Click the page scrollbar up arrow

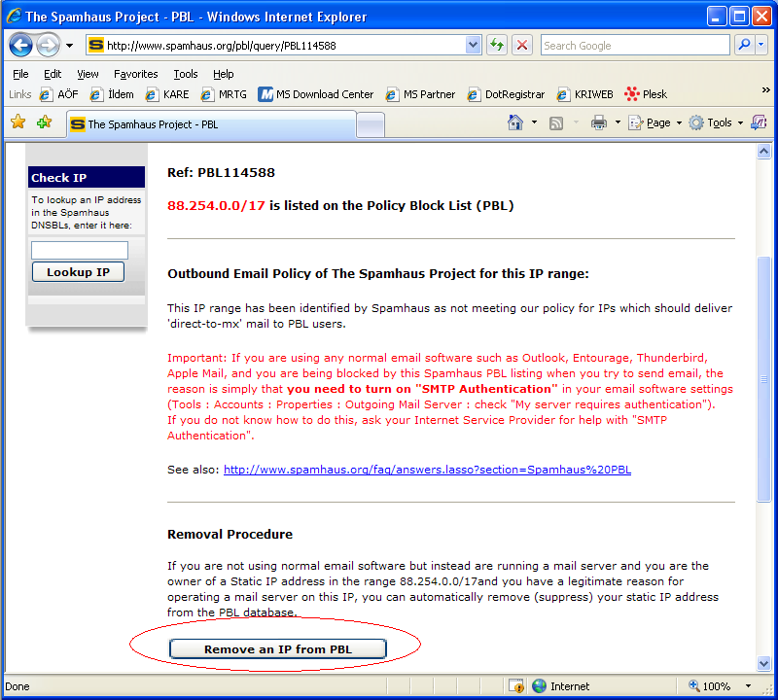(763, 152)
